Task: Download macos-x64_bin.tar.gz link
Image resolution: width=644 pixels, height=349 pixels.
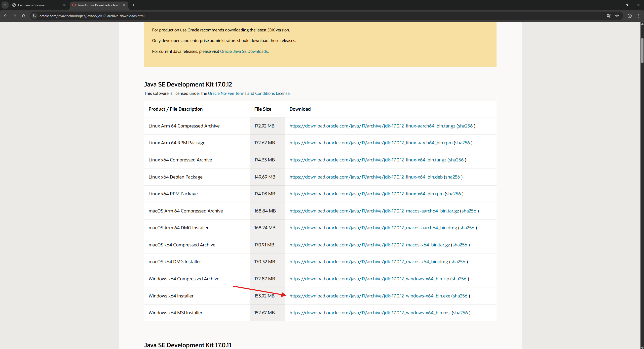Action: pos(369,245)
